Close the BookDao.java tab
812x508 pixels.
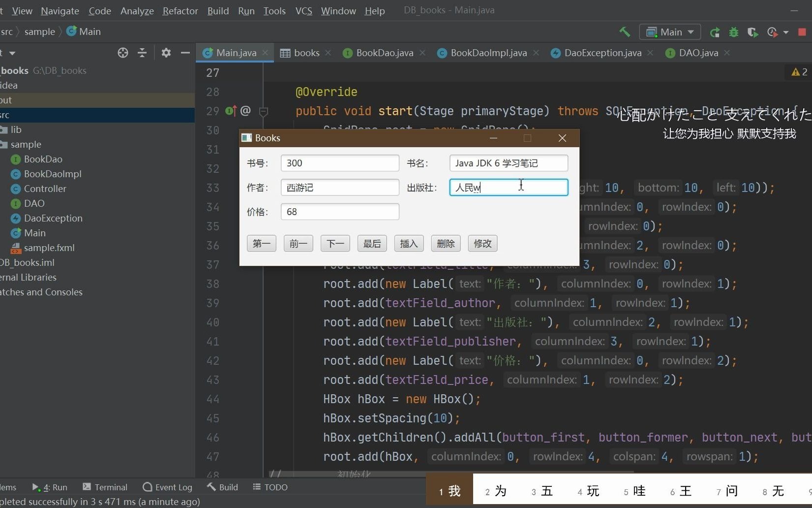coord(422,53)
